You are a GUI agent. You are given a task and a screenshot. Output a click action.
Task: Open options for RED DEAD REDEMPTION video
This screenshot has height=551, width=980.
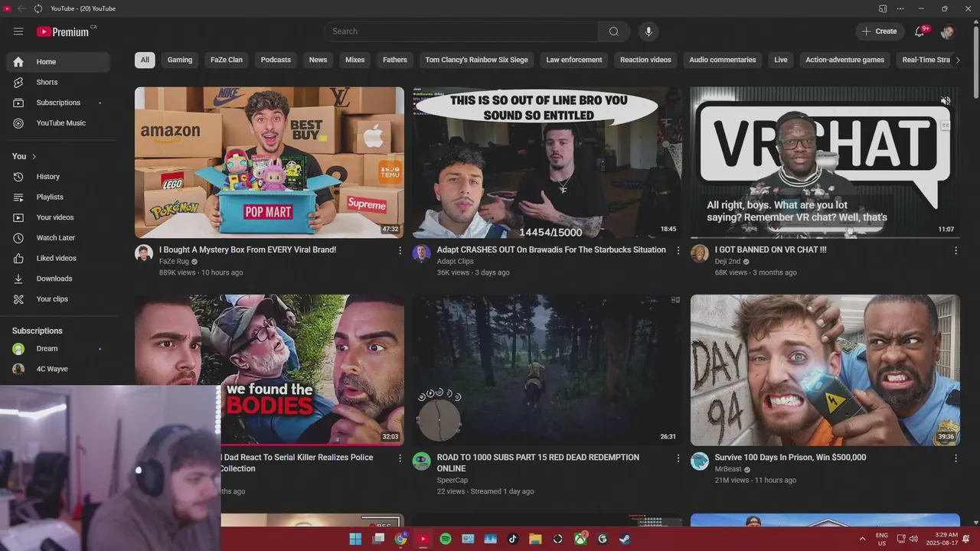click(x=678, y=458)
